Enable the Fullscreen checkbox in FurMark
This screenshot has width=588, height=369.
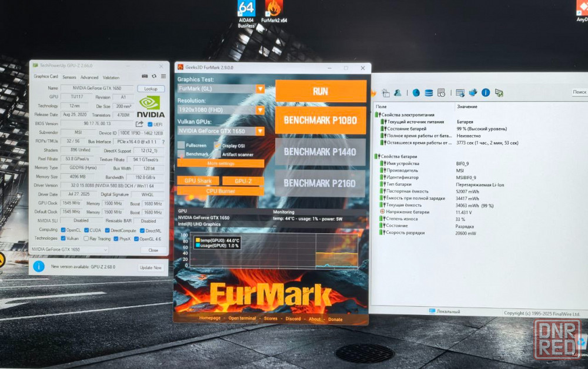(181, 145)
